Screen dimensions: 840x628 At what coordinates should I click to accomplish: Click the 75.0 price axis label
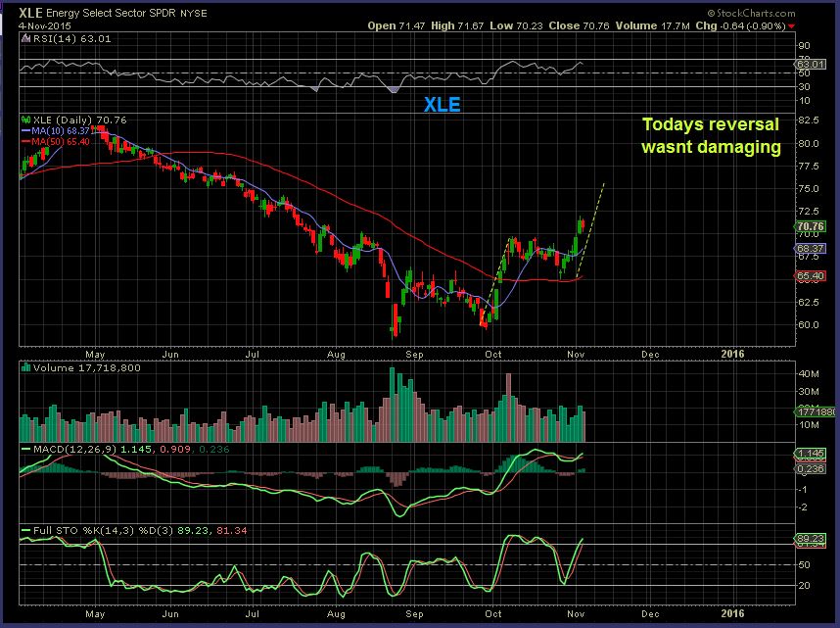[809, 189]
